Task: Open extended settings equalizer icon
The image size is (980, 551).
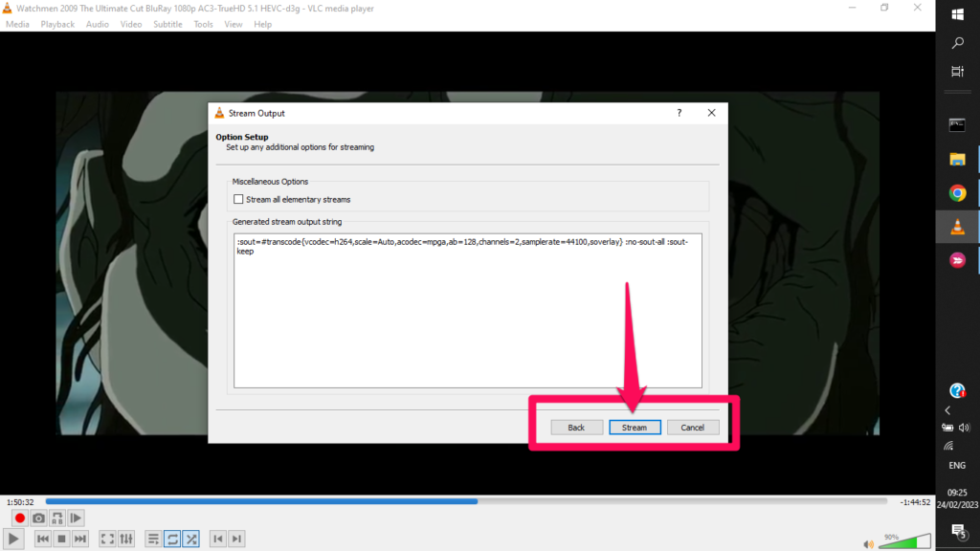Action: 126,539
